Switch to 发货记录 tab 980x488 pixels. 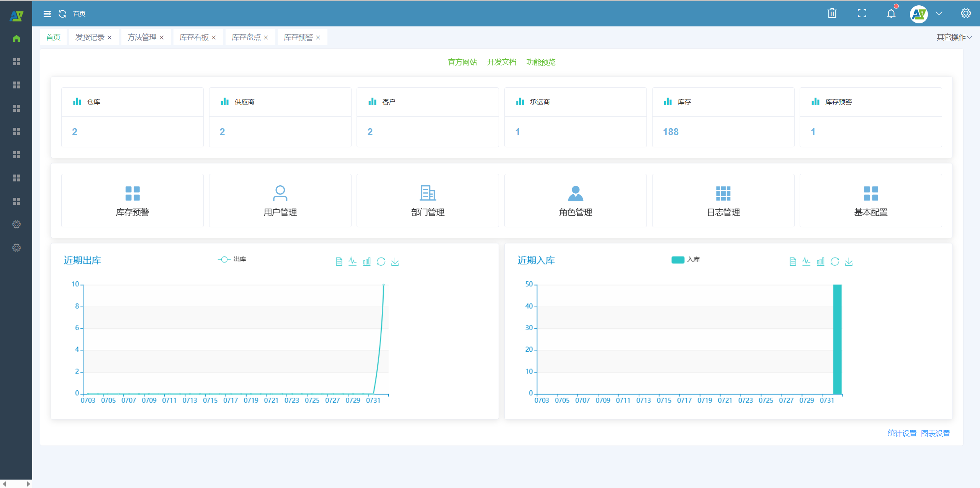90,37
